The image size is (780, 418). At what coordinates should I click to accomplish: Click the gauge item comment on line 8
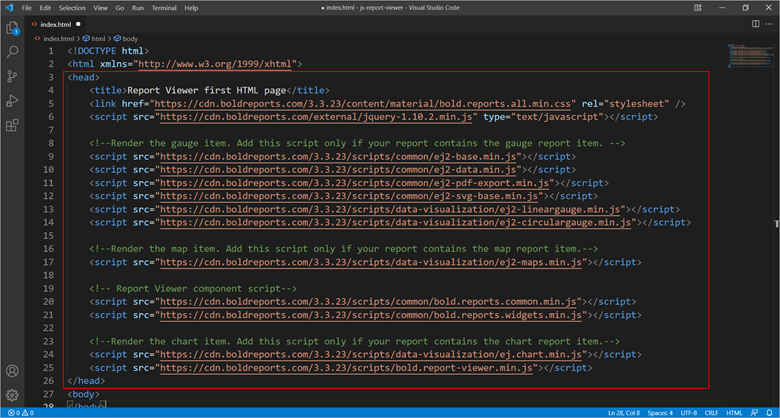click(x=357, y=143)
